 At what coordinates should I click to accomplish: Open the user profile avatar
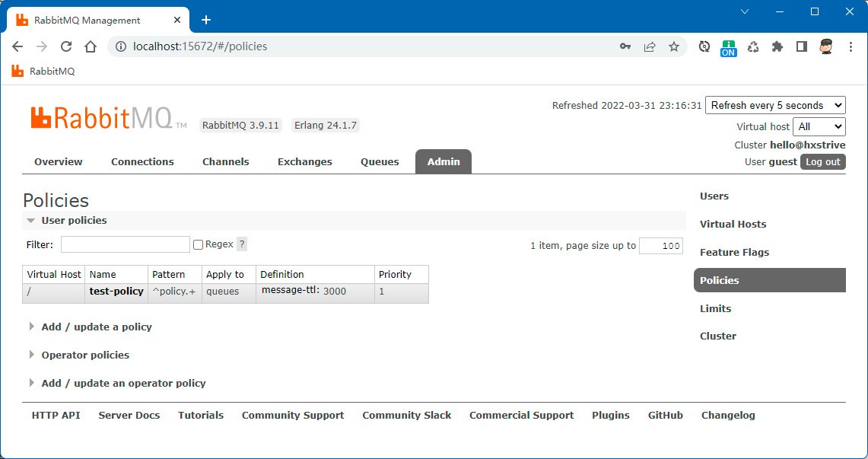[826, 46]
